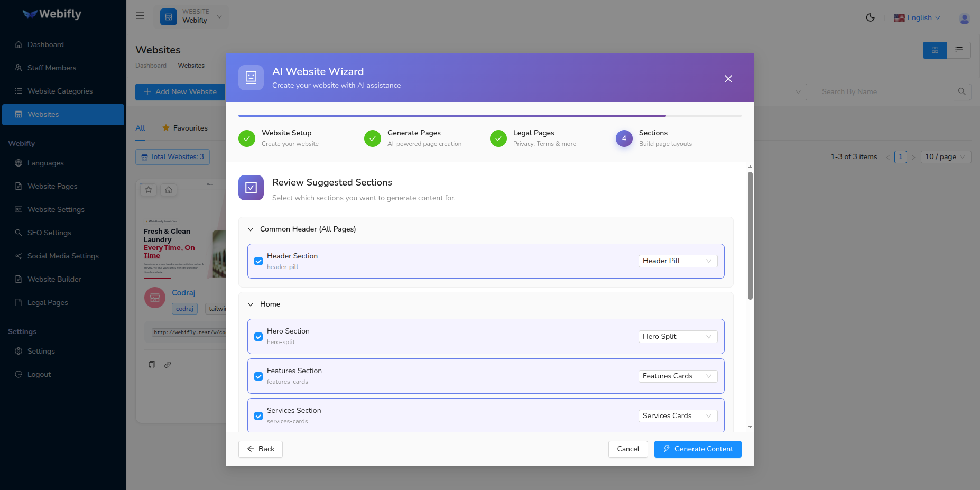Click the copy icon under Codraj card

point(152,365)
